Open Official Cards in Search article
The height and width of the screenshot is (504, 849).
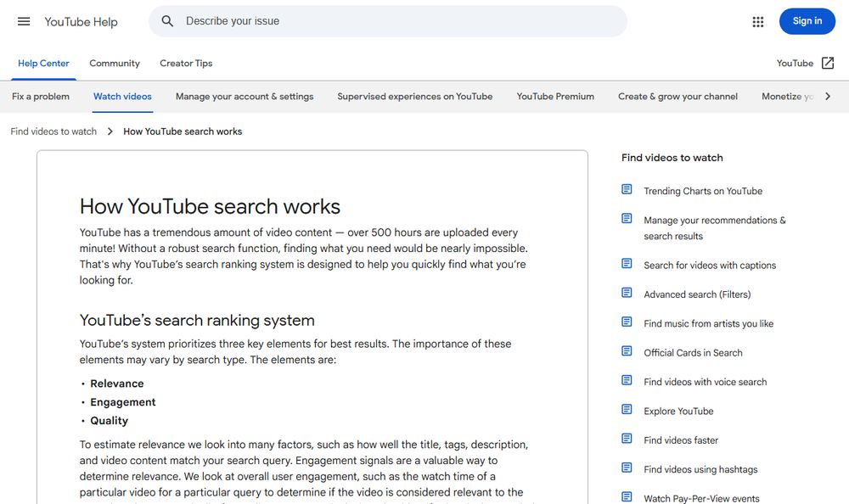(693, 353)
